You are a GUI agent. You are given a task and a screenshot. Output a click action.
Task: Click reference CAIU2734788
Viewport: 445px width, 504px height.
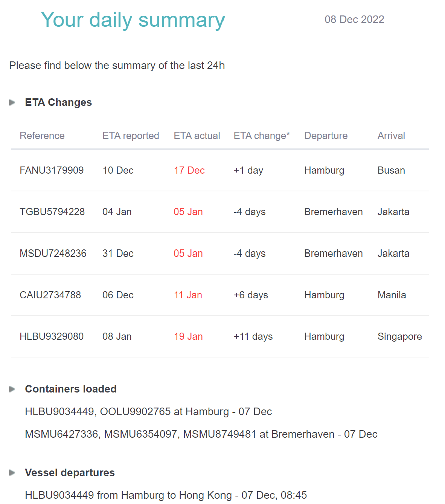click(50, 295)
